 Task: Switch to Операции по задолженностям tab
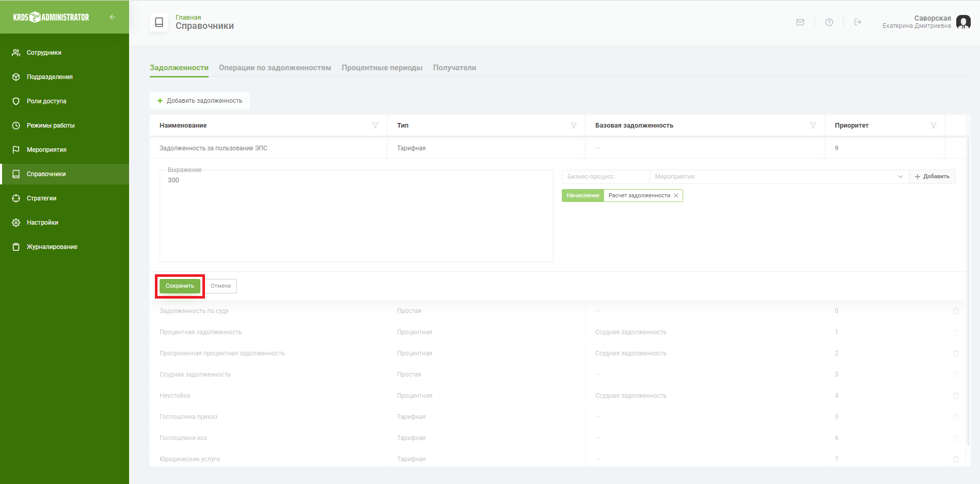pyautogui.click(x=275, y=68)
